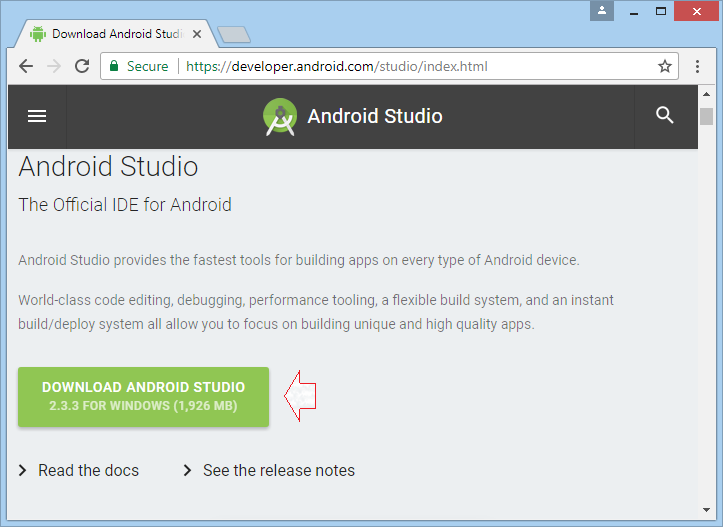
Task: Click the vertical scrollbar thumb
Action: (706, 116)
